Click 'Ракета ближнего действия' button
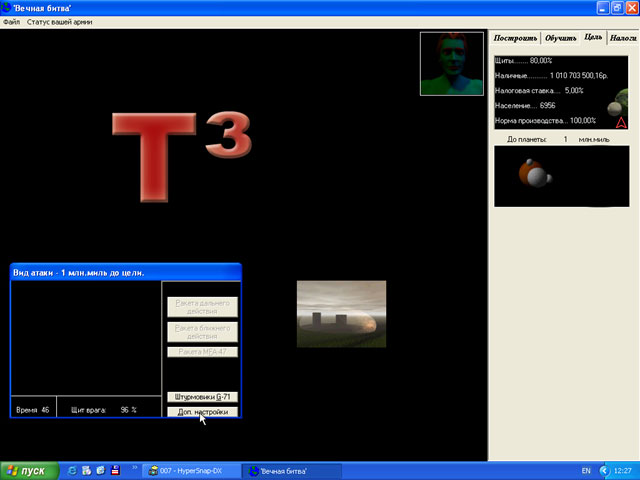Screen dimensions: 640x480 coord(202,331)
